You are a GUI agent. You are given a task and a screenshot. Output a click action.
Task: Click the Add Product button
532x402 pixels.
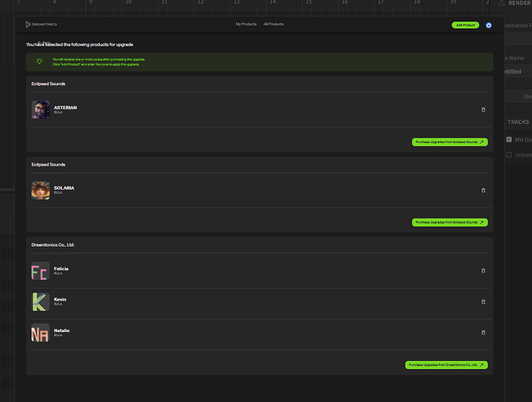pos(465,25)
